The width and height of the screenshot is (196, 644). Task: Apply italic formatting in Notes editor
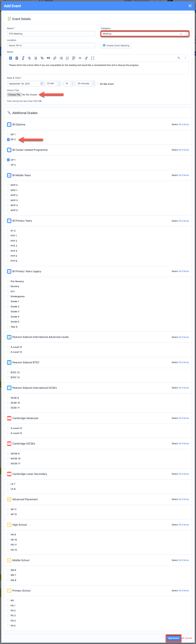tap(23, 58)
